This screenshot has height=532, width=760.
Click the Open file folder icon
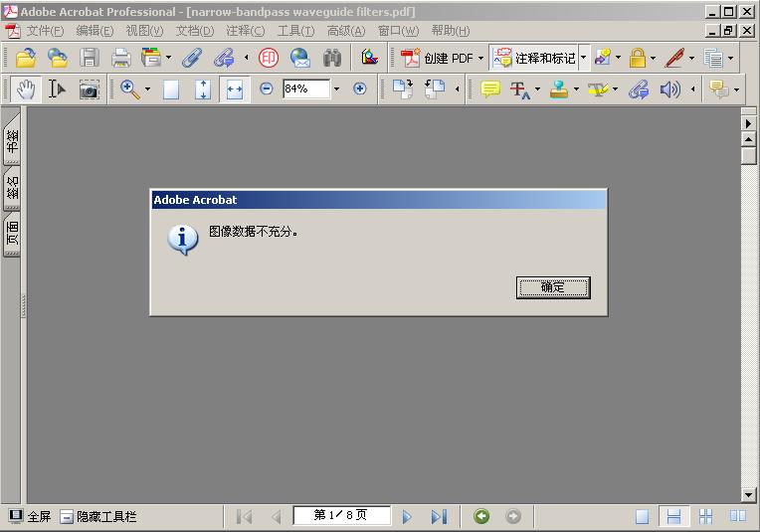(x=26, y=58)
